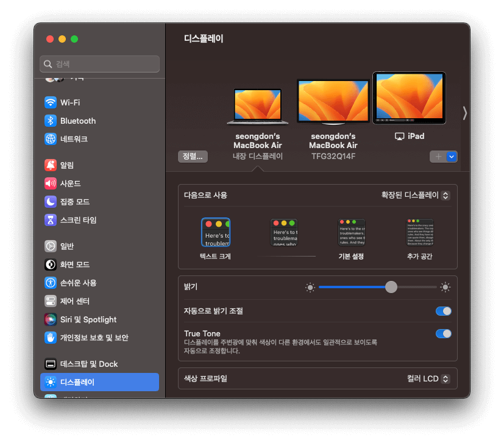Open the 데스크탑 및 Dock icon
Screen dimensions: 504x443
pyautogui.click(x=51, y=364)
